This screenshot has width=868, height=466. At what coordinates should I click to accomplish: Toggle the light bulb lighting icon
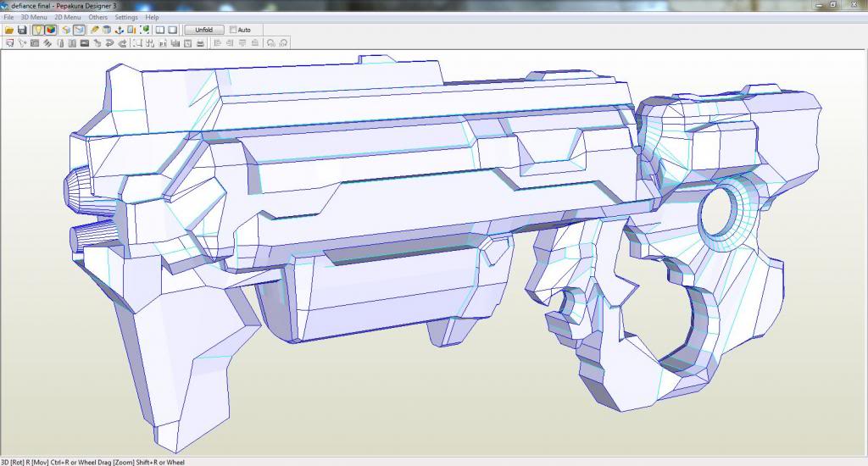(38, 30)
